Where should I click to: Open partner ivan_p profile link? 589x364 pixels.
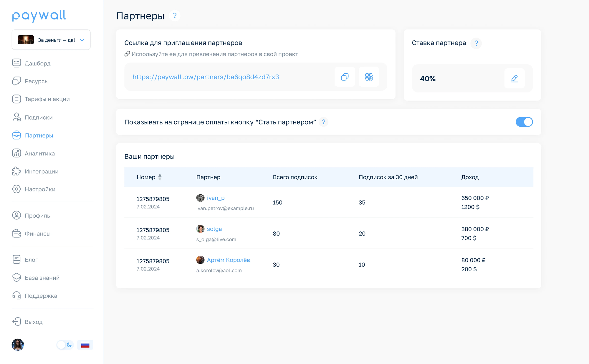216,198
